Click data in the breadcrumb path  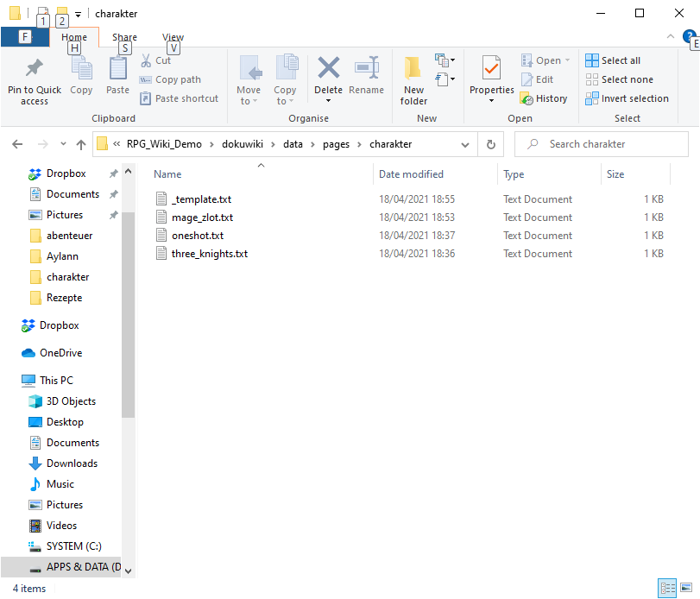click(293, 144)
